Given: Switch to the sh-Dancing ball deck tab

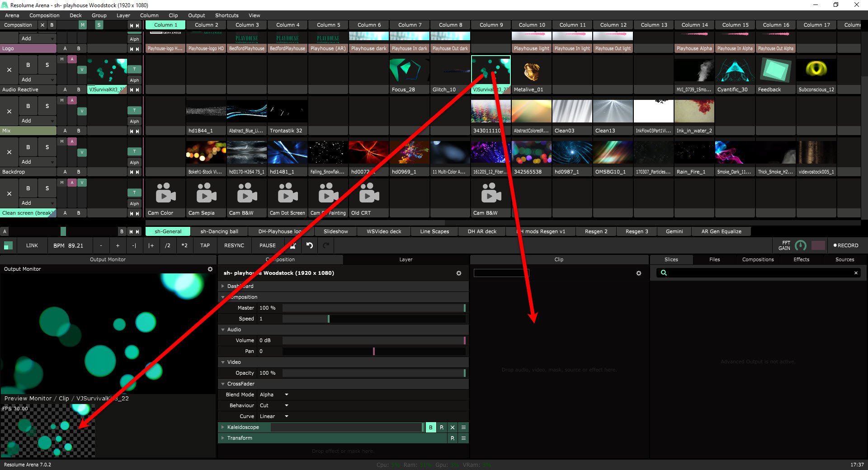Looking at the screenshot, I should (219, 231).
